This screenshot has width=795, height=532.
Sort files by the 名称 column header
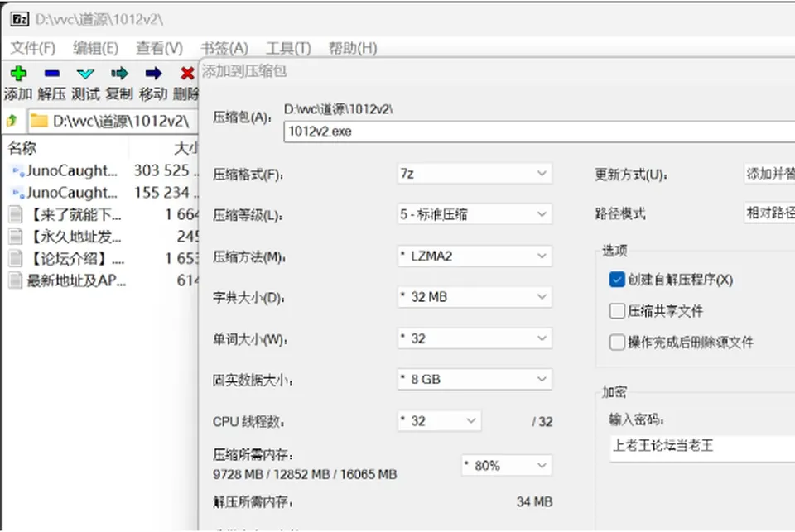pyautogui.click(x=22, y=148)
